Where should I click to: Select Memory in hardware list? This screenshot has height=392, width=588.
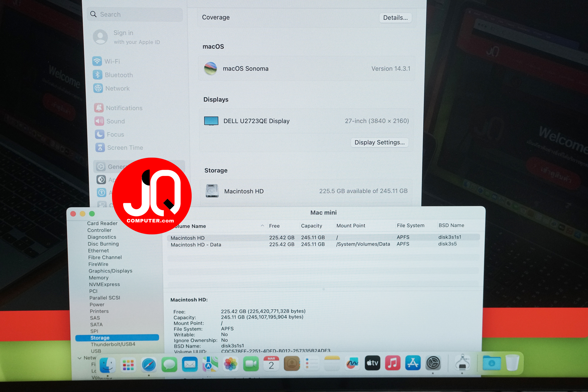coord(98,277)
